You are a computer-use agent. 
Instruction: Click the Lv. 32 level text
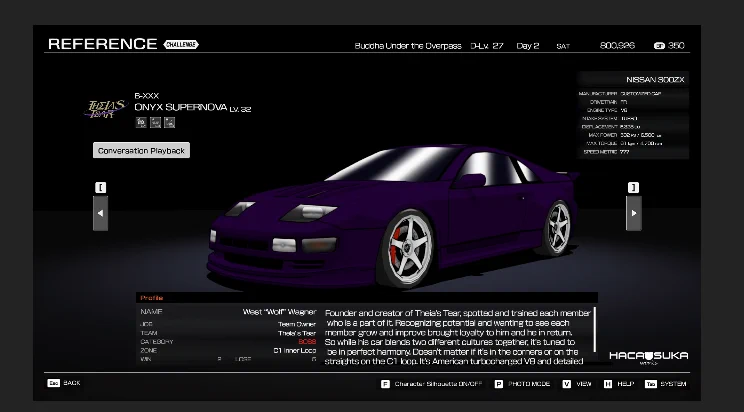[x=240, y=109]
